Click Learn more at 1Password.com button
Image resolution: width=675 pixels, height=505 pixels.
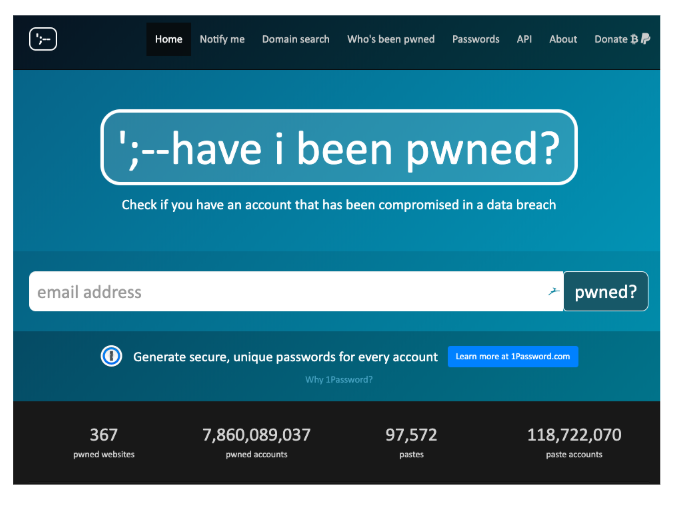(513, 356)
